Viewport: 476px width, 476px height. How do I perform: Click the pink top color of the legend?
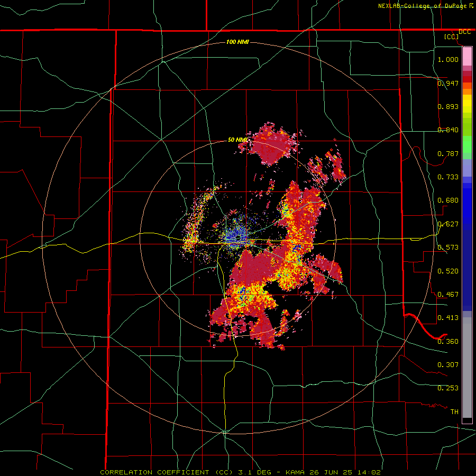pos(467,56)
